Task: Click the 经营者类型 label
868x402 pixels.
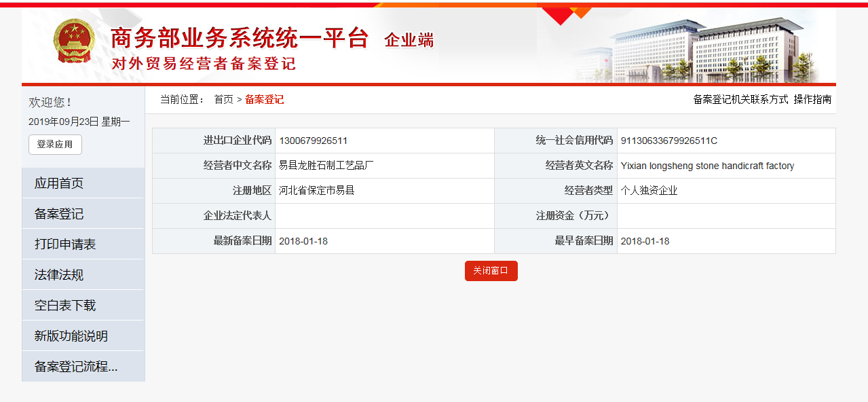Action: tap(588, 191)
